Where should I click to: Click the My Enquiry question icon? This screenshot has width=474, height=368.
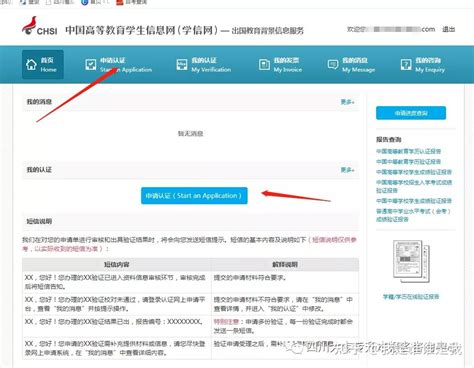point(406,64)
